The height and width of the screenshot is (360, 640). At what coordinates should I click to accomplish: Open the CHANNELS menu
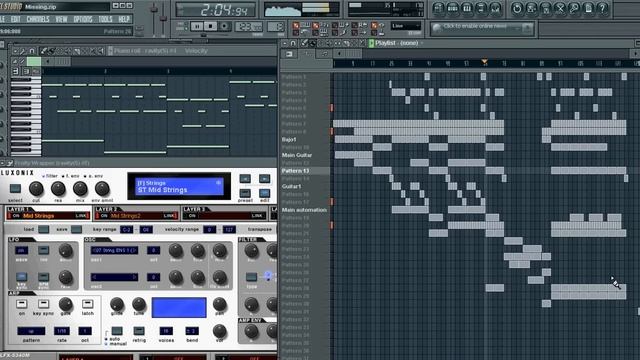pos(38,19)
